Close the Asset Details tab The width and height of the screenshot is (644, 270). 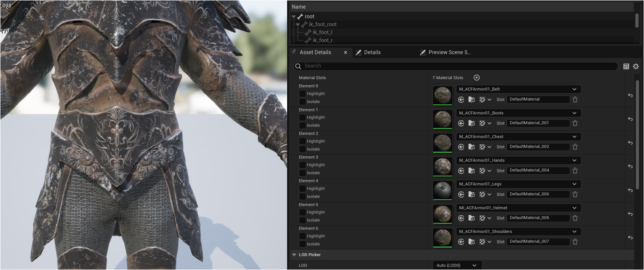[345, 53]
